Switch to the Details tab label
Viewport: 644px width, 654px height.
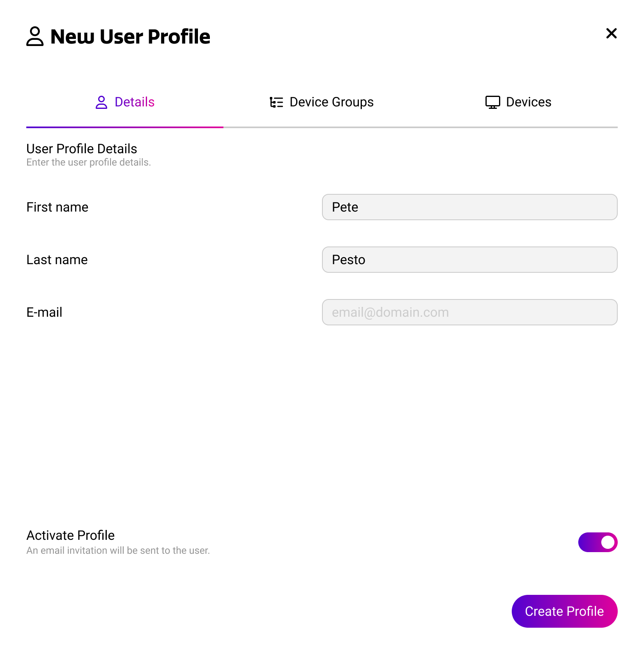134,102
